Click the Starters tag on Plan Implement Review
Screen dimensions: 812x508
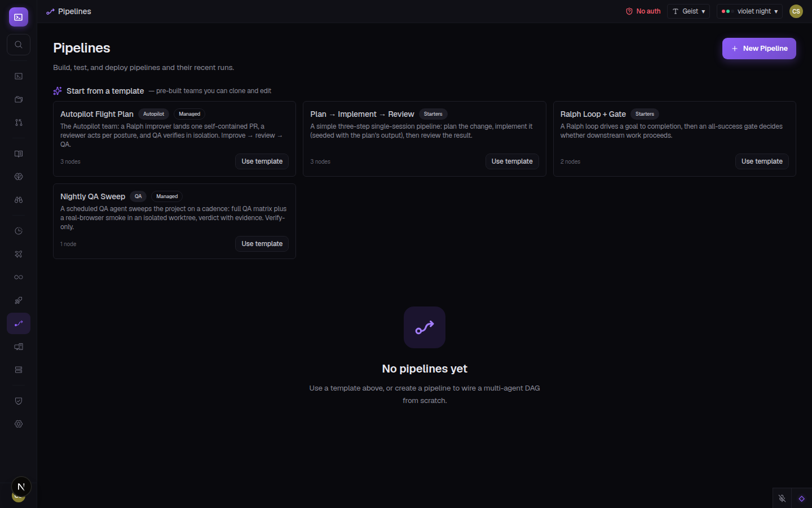[433, 114]
